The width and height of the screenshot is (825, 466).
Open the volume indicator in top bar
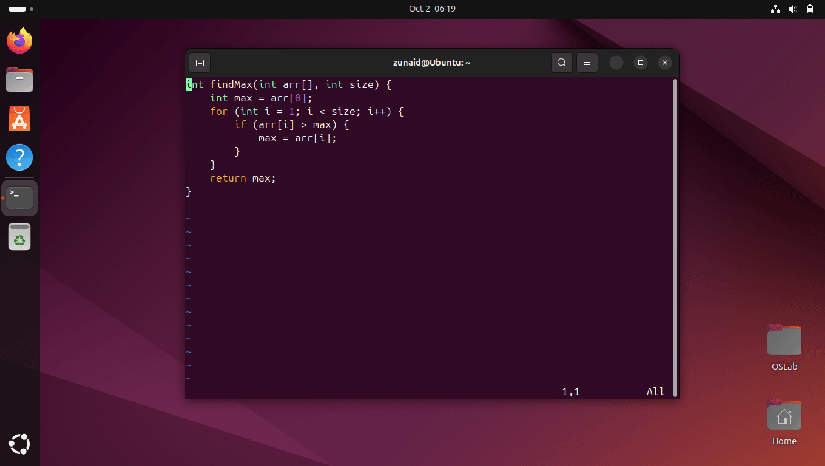(x=793, y=9)
